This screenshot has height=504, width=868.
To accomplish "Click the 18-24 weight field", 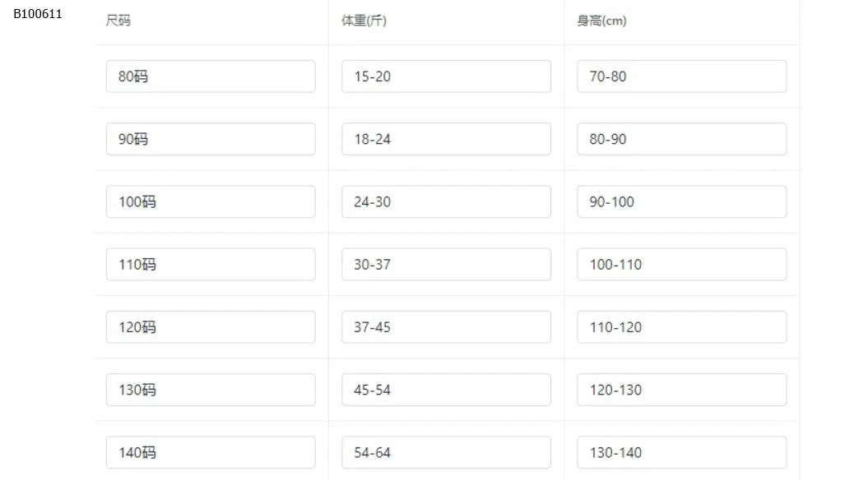I will [x=446, y=139].
